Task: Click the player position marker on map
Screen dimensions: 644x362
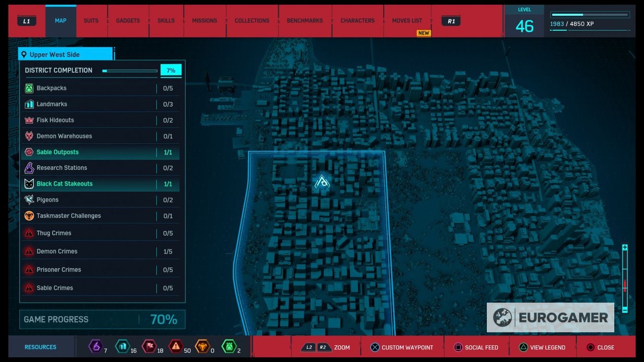Action: [x=322, y=182]
